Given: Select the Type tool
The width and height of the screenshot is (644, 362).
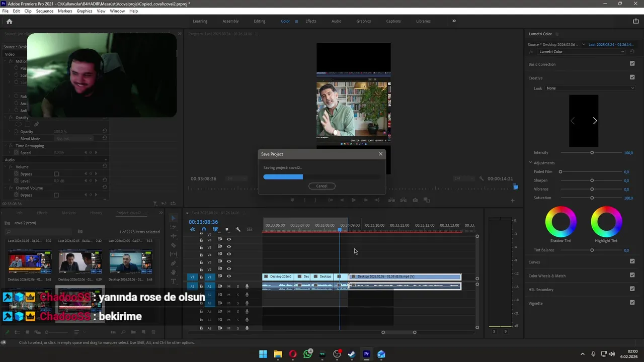Looking at the screenshot, I should pos(174,281).
